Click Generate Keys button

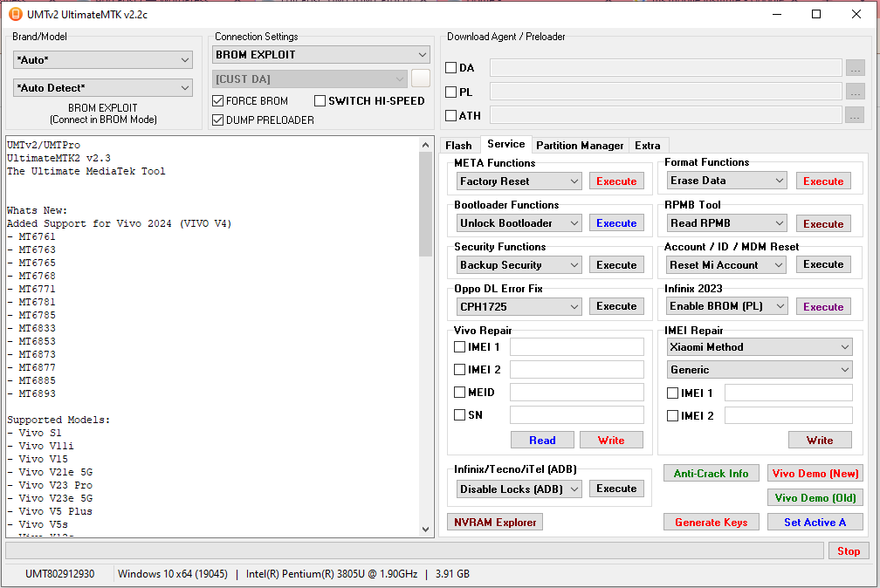[x=711, y=523]
